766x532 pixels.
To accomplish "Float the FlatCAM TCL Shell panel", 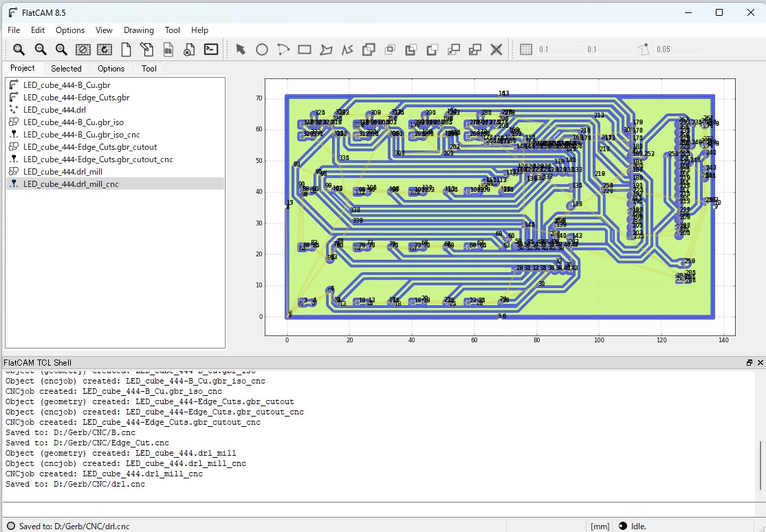I will coord(749,362).
